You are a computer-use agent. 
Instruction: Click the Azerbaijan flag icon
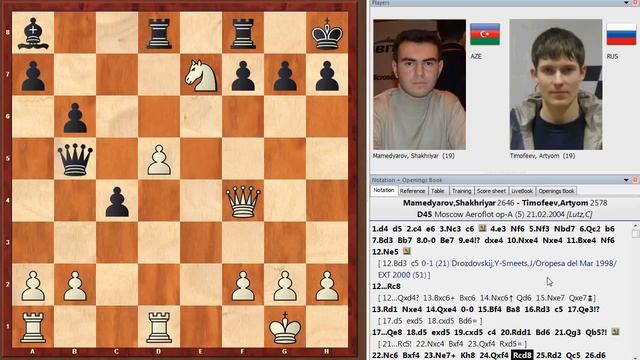485,34
